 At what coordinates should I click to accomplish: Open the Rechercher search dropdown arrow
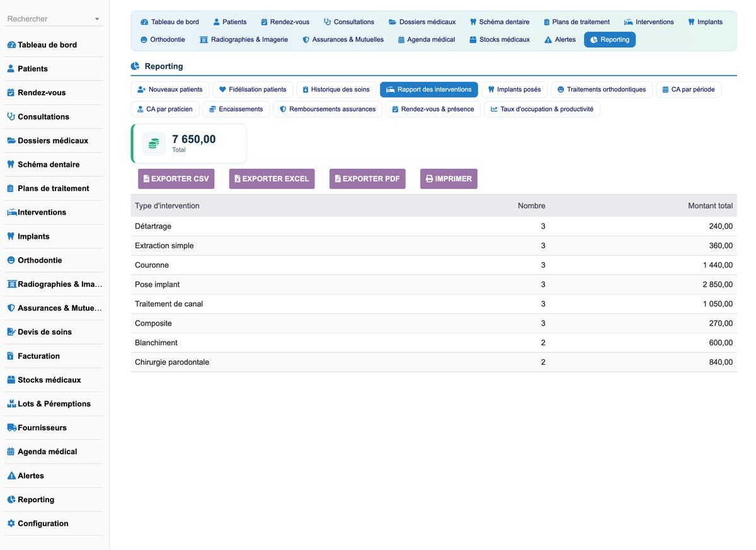point(96,20)
